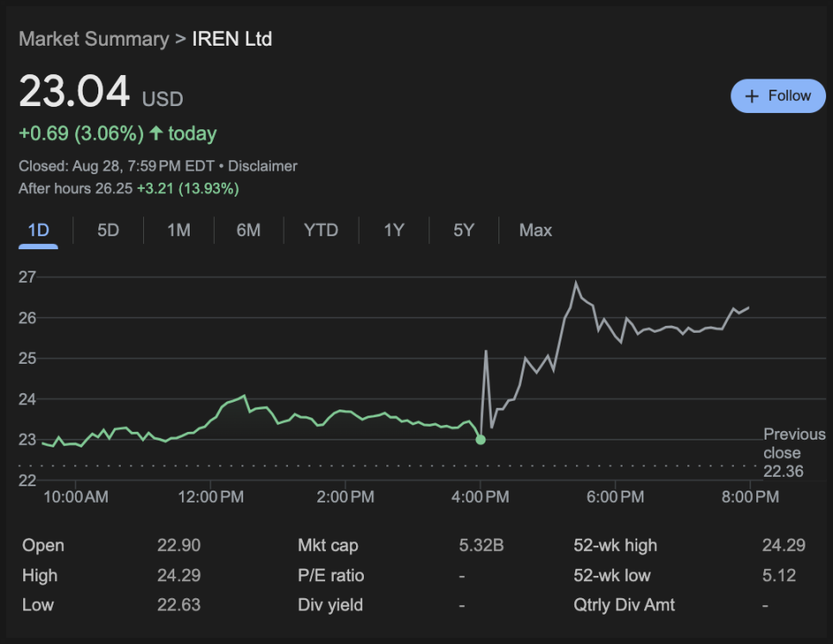Switch to the 1M chart range
Image resolution: width=833 pixels, height=644 pixels.
pos(178,230)
